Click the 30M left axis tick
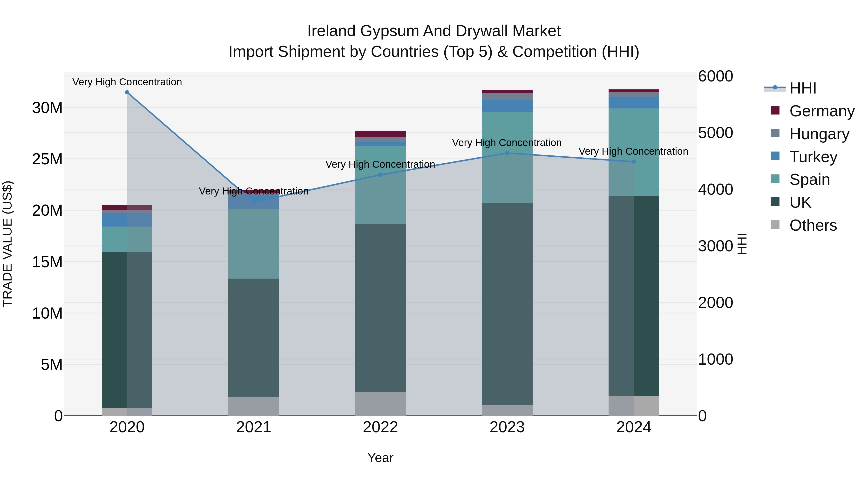Viewport: 868px width, 488px height. pos(47,108)
